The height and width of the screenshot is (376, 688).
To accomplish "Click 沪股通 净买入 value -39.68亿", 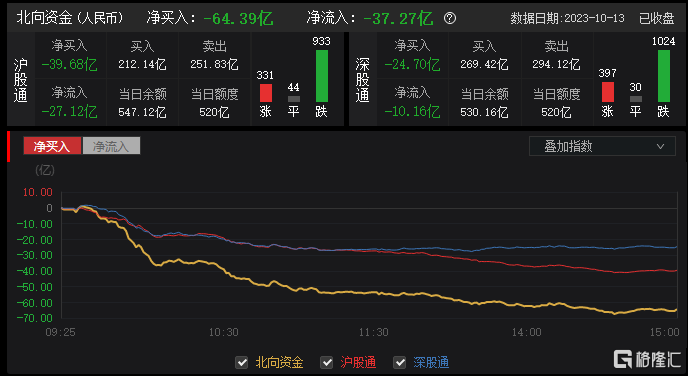I will (x=69, y=65).
